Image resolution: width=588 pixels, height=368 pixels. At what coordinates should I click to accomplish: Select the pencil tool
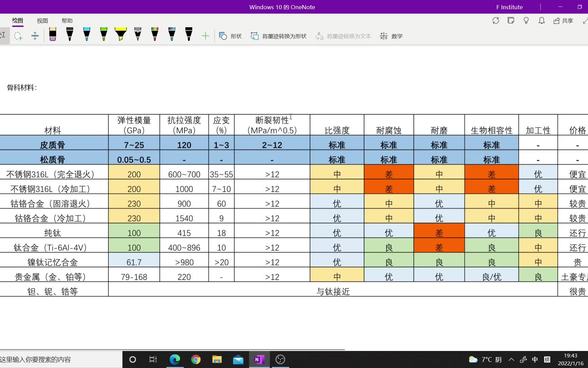(138, 34)
